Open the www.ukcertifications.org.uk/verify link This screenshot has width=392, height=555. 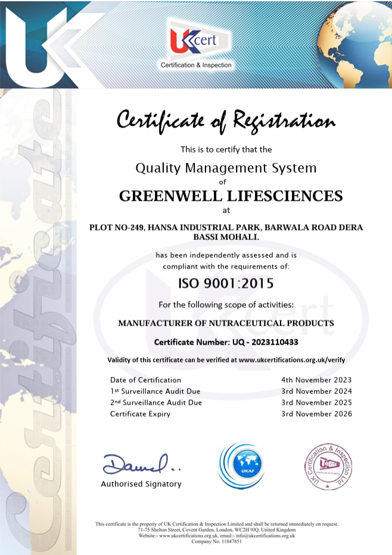click(x=292, y=360)
